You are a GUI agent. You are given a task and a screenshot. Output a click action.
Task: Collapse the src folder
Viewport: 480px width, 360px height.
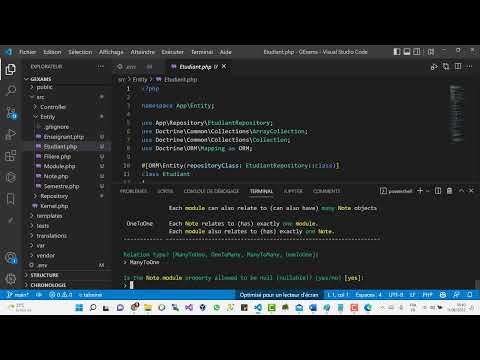click(x=40, y=97)
